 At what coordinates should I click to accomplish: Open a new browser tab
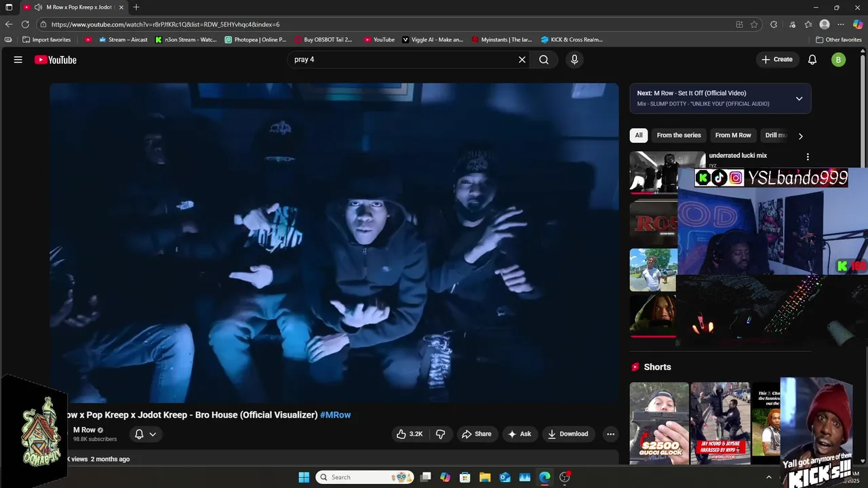tap(136, 7)
